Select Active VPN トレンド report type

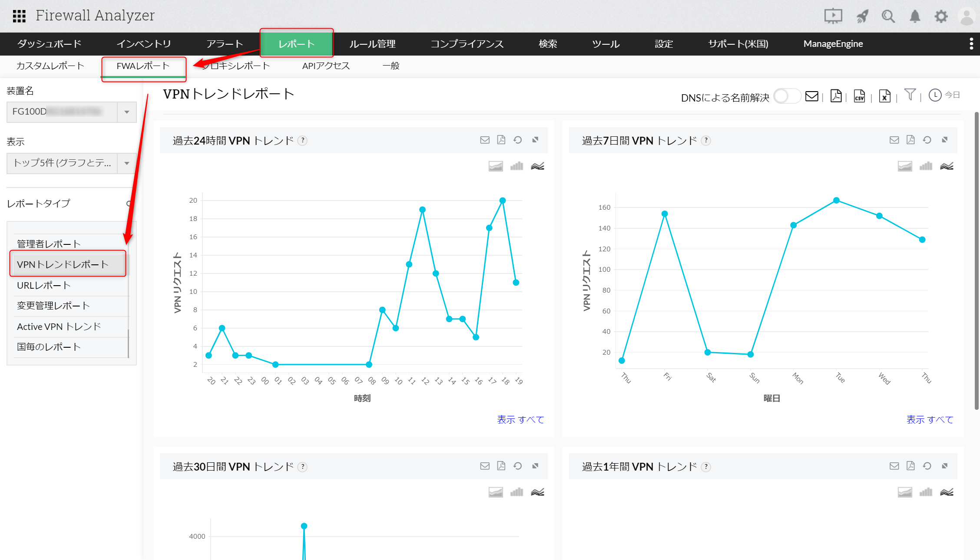click(59, 326)
